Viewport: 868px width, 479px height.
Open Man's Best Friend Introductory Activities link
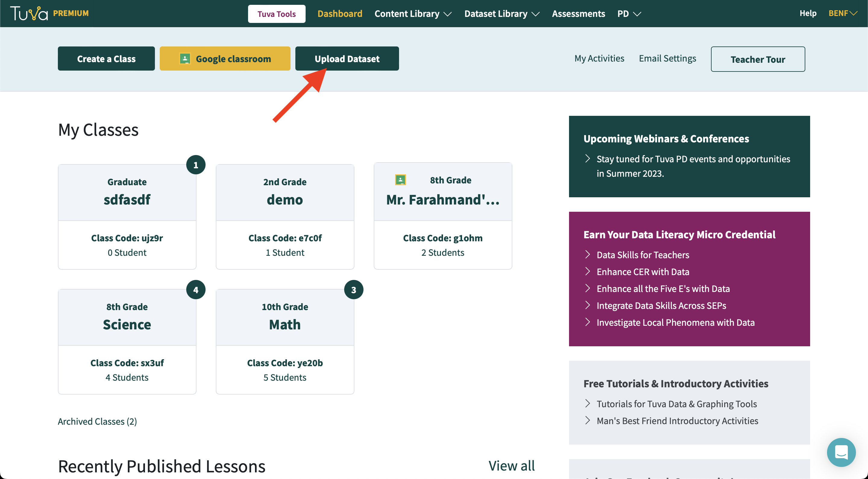click(677, 421)
